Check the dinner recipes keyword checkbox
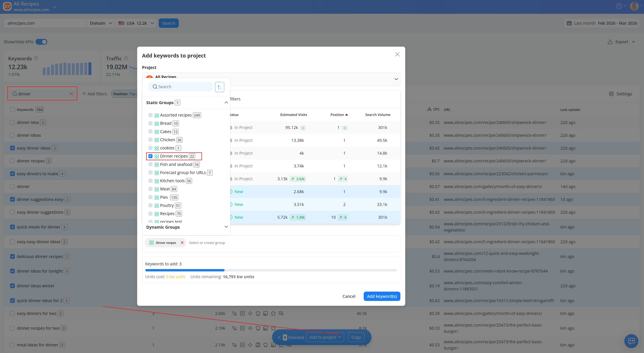 (12, 161)
